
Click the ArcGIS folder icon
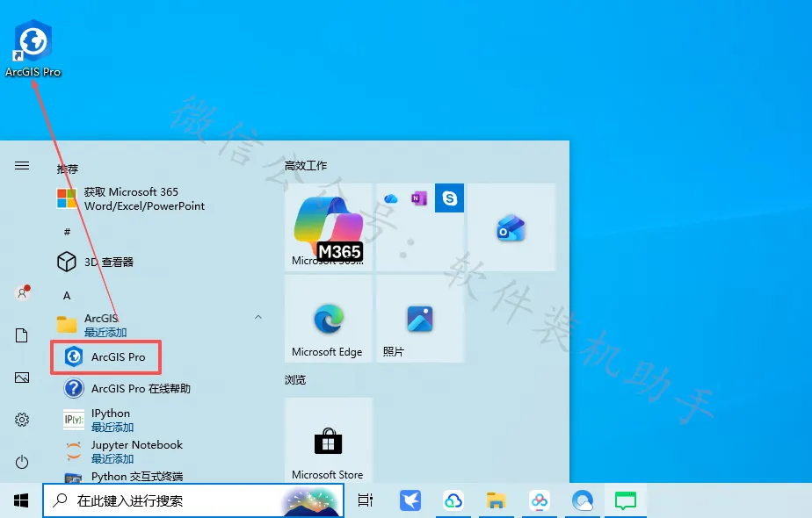(67, 325)
